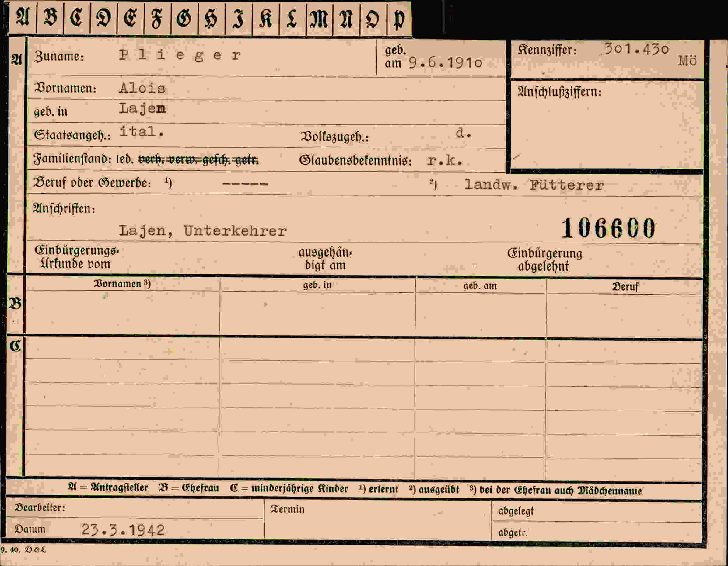Select the F tab in the alphabet strip
The width and height of the screenshot is (728, 566).
157,18
